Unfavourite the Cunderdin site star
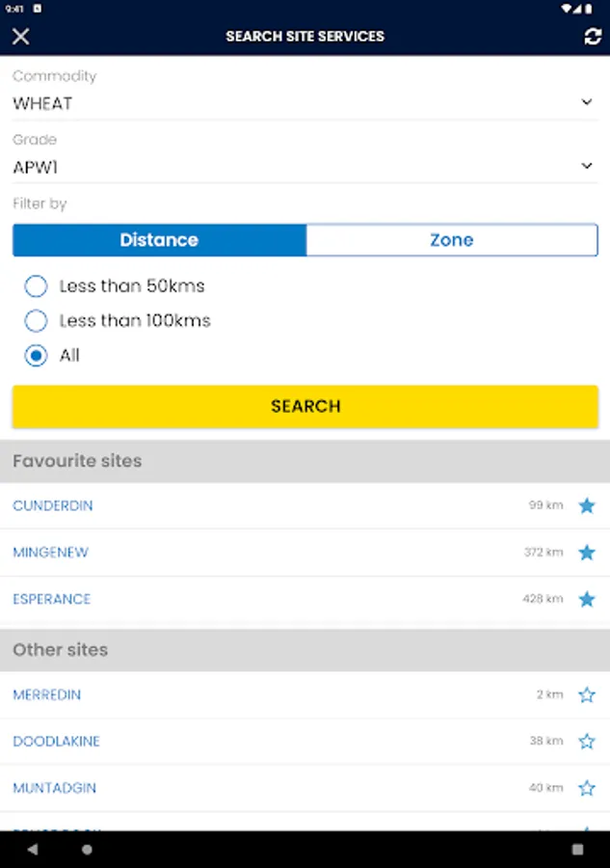 [587, 505]
